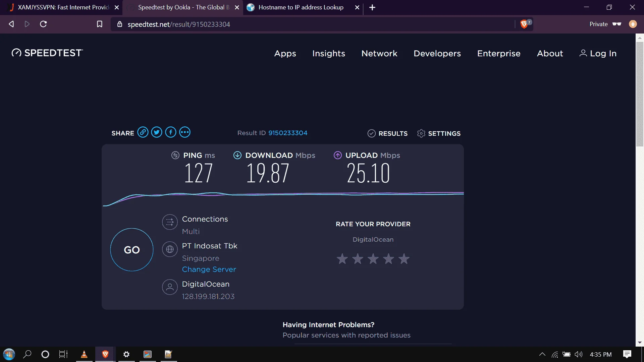Click the Speedtest logo
644x362 pixels.
coord(47,53)
